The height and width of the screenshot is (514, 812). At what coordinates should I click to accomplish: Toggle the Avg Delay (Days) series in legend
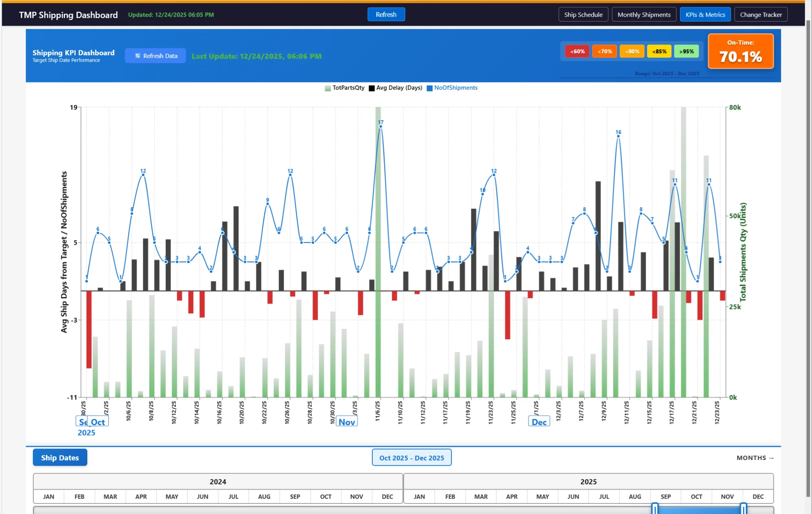371,88
